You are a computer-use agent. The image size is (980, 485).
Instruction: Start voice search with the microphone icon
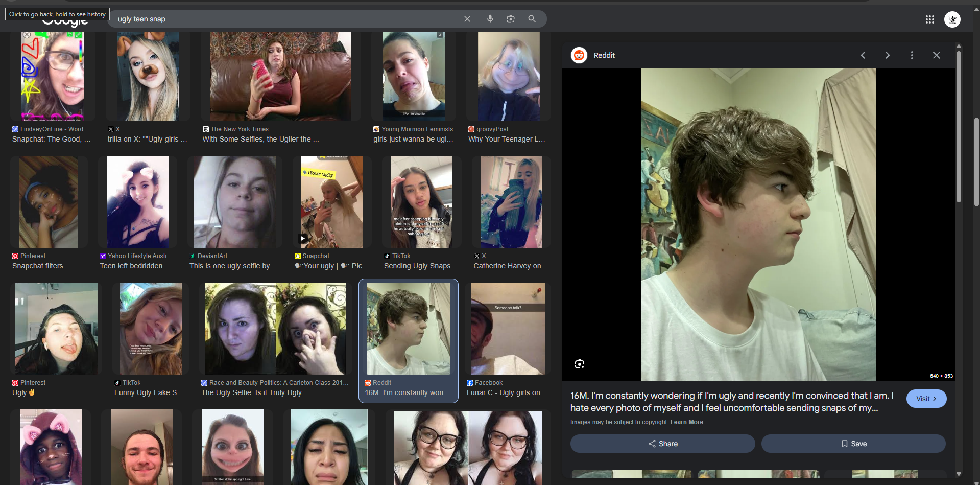point(490,19)
